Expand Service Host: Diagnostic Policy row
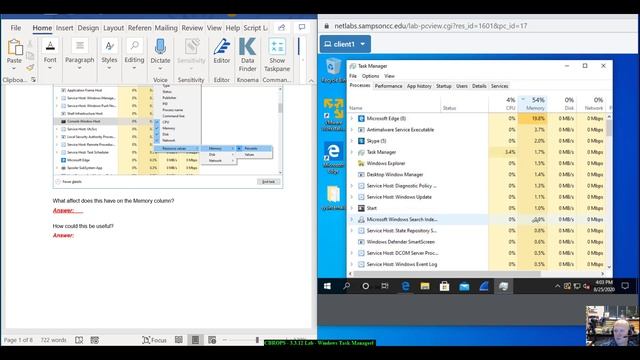The height and width of the screenshot is (360, 640). pos(352,186)
